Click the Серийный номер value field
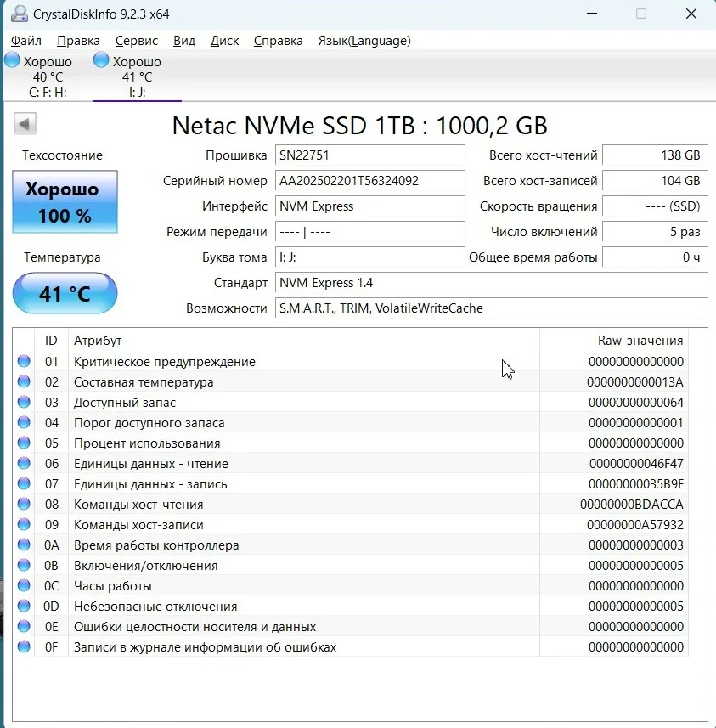Viewport: 716px width, 728px height. tap(370, 181)
